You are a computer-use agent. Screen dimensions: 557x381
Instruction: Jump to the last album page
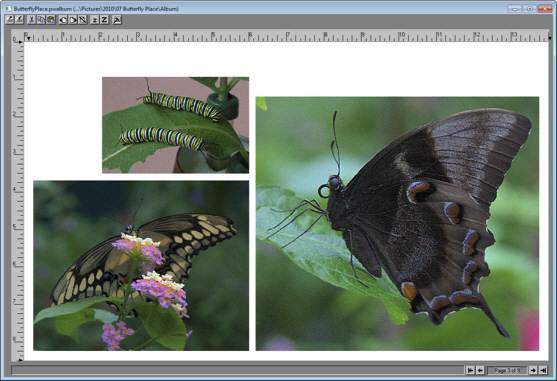(x=543, y=370)
